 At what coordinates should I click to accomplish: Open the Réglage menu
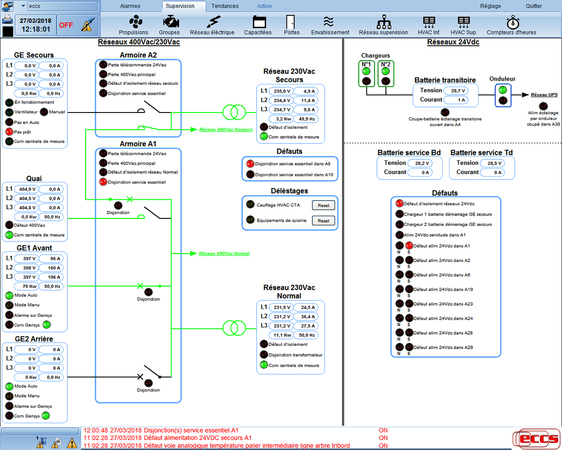490,6
